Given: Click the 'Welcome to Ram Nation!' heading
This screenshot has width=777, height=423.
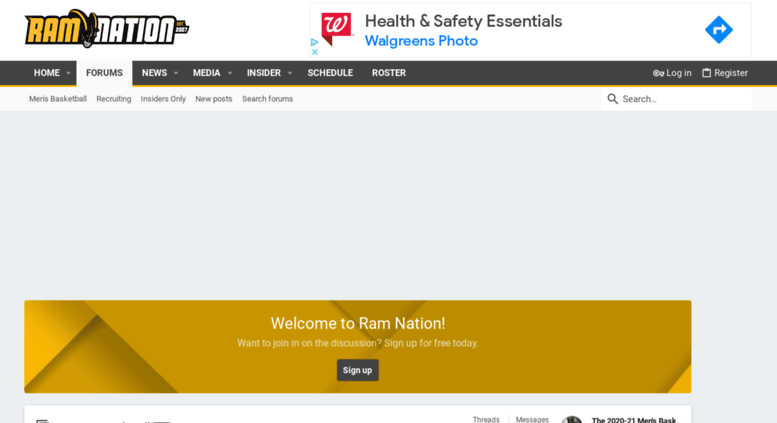Looking at the screenshot, I should click(358, 323).
